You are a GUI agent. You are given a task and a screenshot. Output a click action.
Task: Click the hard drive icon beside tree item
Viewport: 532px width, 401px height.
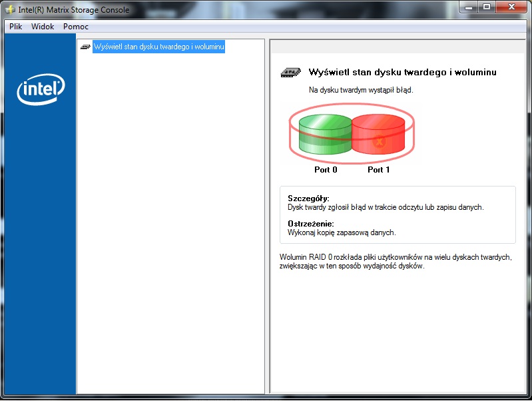point(85,47)
